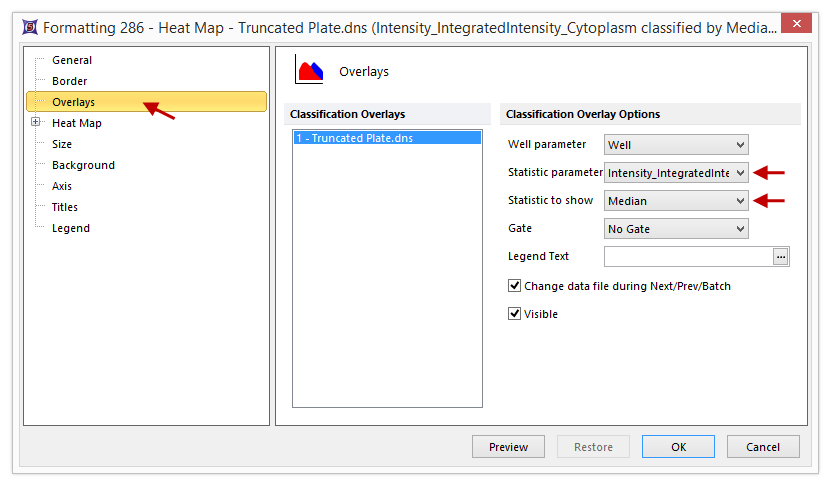
Task: Go to the Titles category
Action: point(65,207)
